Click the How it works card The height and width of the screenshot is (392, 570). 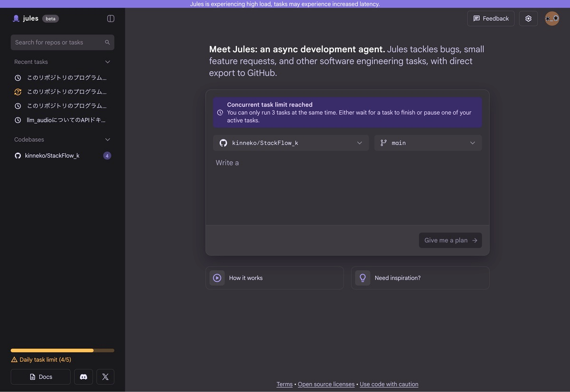click(275, 278)
